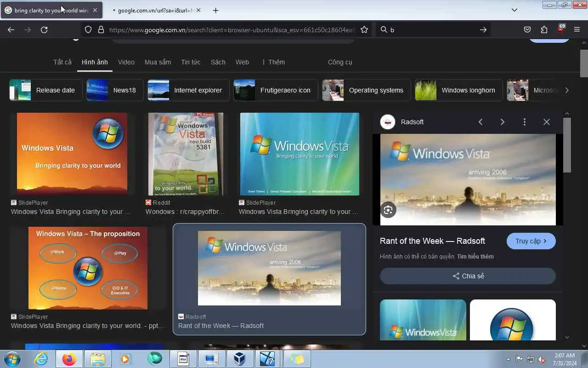Open VirtualBox cube icon on taskbar
Image resolution: width=588 pixels, height=368 pixels.
[240, 359]
